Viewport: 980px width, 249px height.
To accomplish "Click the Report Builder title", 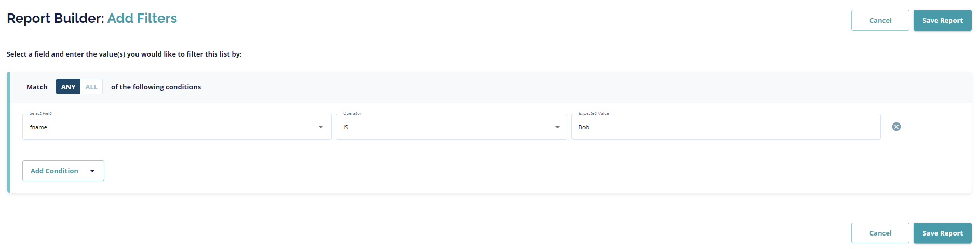I will (x=55, y=18).
